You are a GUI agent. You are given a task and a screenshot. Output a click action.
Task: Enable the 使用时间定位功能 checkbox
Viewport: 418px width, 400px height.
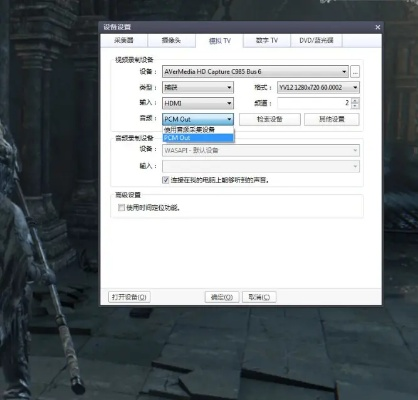[121, 208]
